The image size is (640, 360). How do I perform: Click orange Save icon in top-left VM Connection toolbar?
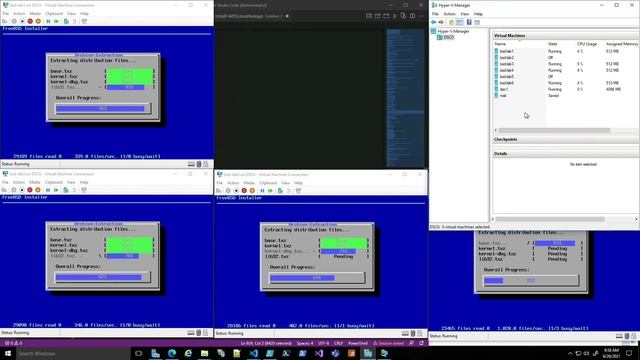[38, 21]
